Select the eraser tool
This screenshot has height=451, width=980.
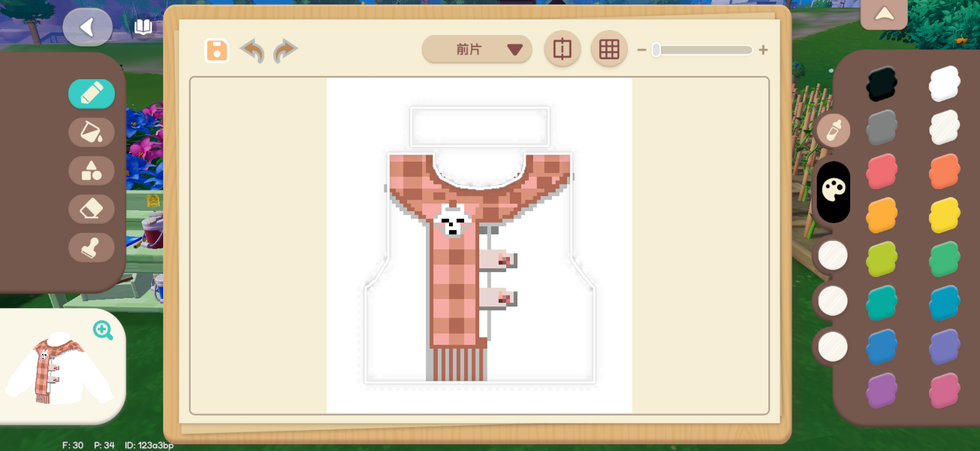point(91,209)
